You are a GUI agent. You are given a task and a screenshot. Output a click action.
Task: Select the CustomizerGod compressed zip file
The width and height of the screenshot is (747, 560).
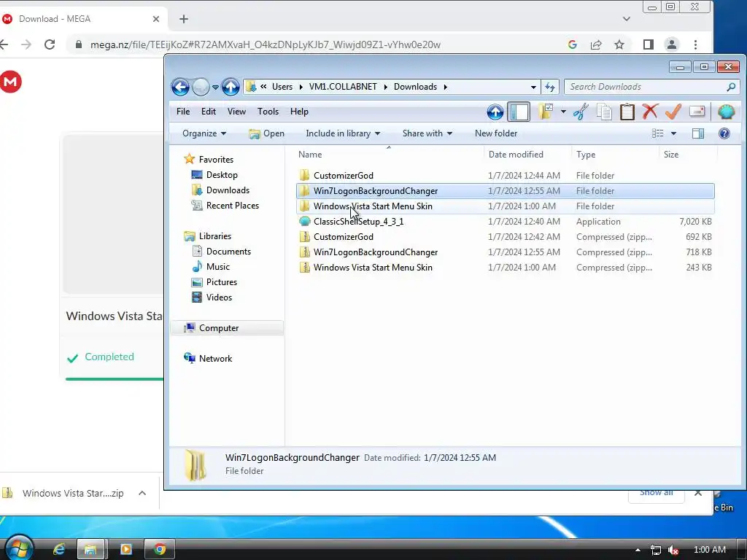pyautogui.click(x=505, y=237)
